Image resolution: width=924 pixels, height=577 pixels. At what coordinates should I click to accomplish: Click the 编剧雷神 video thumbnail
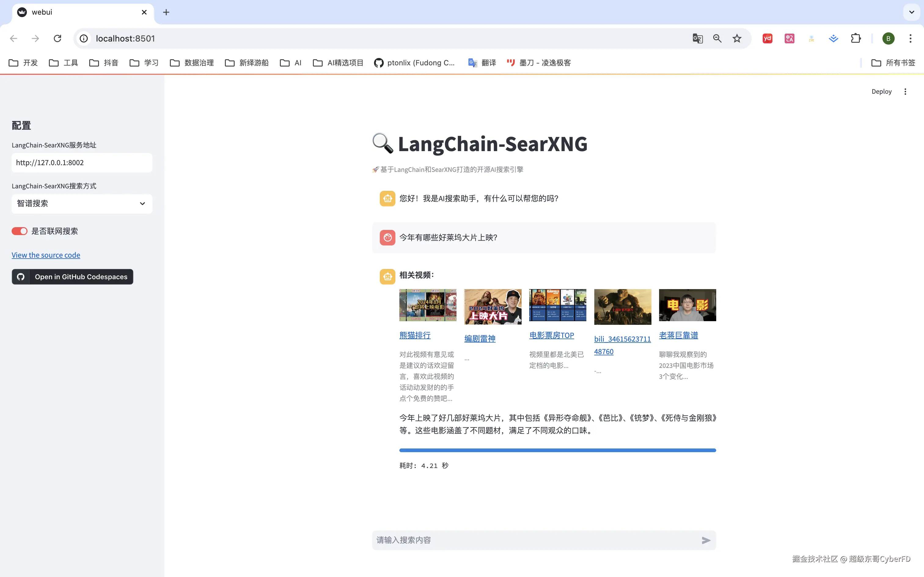click(x=493, y=307)
